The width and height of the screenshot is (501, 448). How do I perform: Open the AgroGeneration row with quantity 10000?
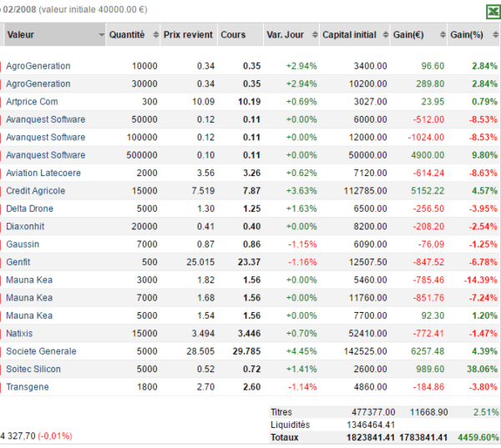pyautogui.click(x=38, y=66)
